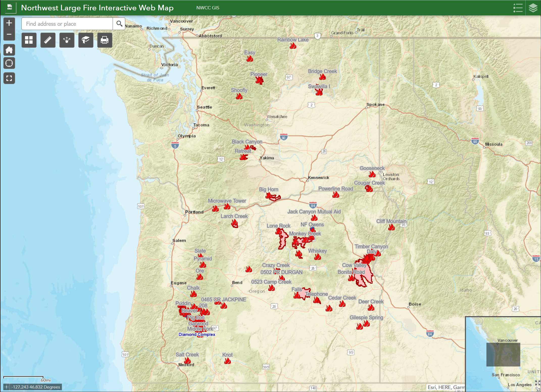The width and height of the screenshot is (541, 392).
Task: Maximize the overview map
Action: 537,383
